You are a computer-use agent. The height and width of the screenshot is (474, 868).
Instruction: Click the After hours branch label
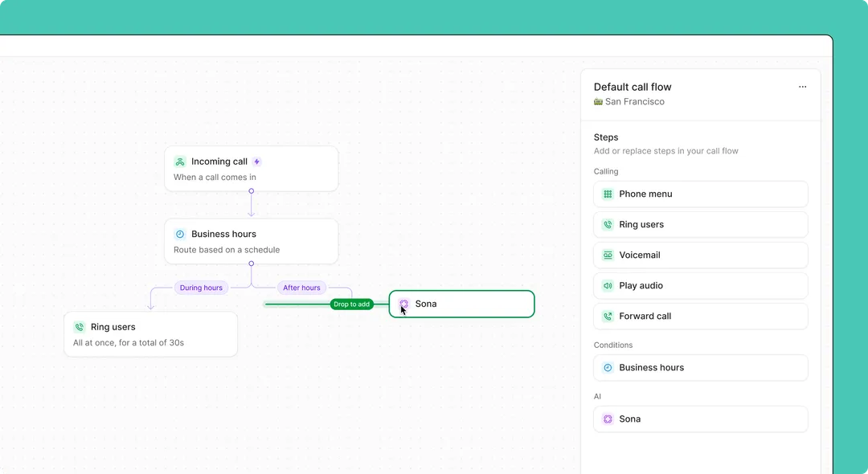coord(301,288)
